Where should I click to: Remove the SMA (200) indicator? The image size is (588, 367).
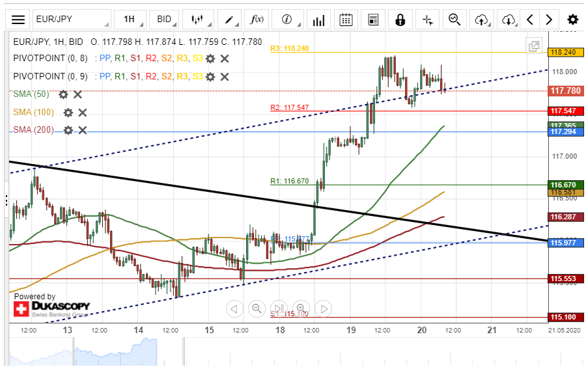coord(83,130)
